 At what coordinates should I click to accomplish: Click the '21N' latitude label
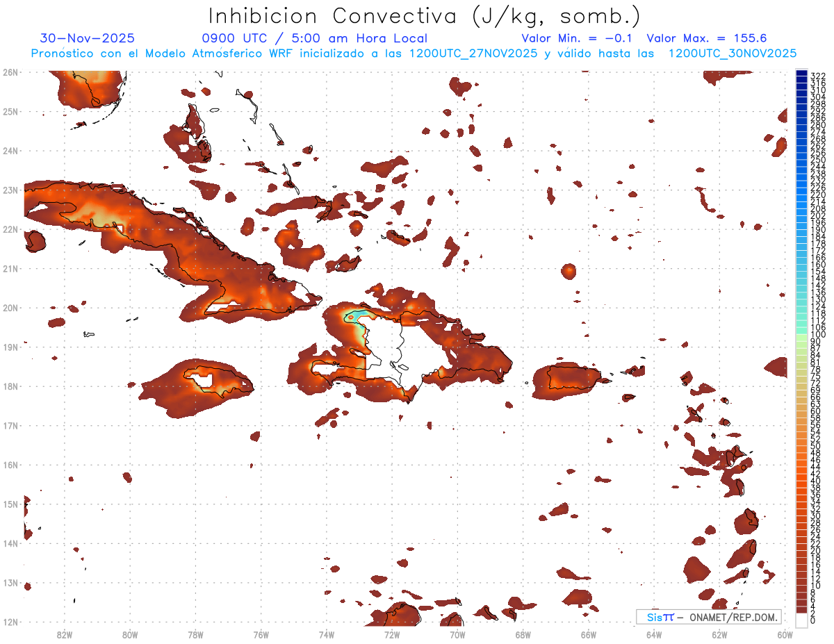(10, 268)
